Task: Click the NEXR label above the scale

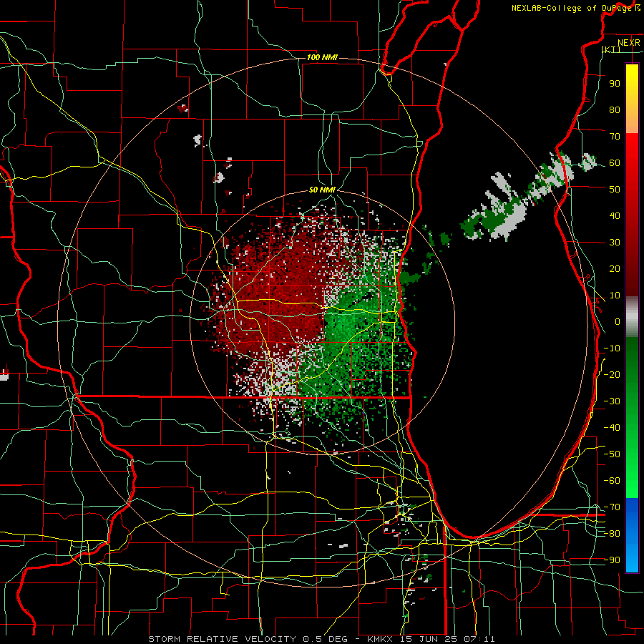Action: (628, 43)
